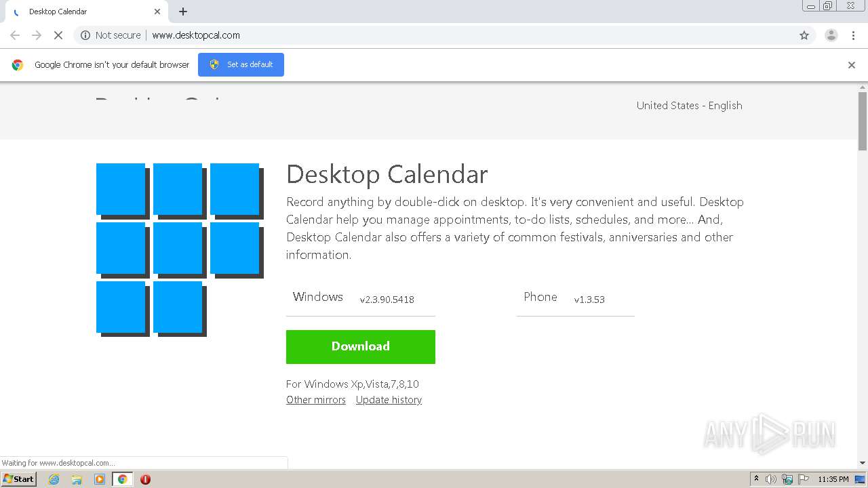Viewport: 868px width, 488px height.
Task: Click the Desktop Calendar heading
Action: pos(387,174)
